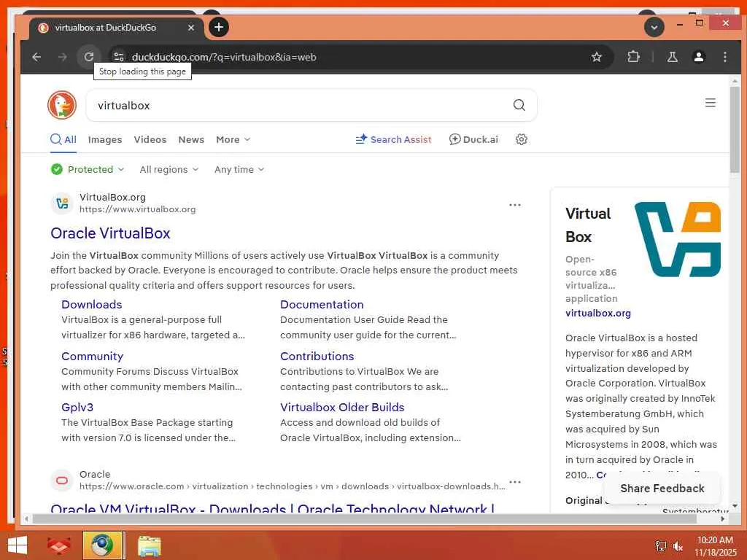Click the Oracle result favicon
The width and height of the screenshot is (747, 560).
pos(62,480)
